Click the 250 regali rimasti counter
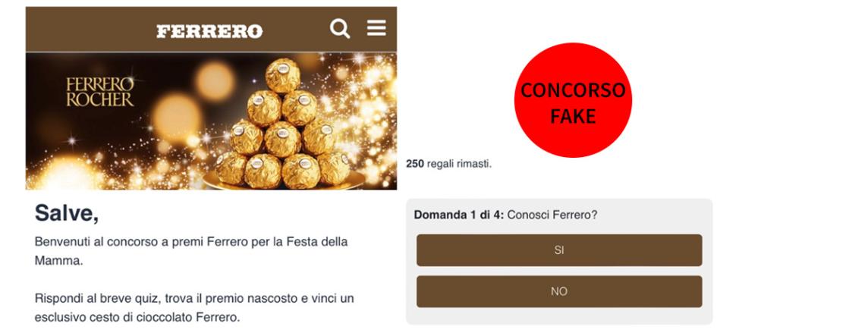 point(449,164)
